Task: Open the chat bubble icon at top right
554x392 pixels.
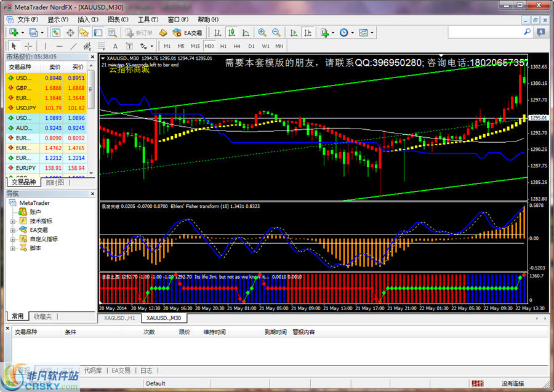Action: [541, 32]
